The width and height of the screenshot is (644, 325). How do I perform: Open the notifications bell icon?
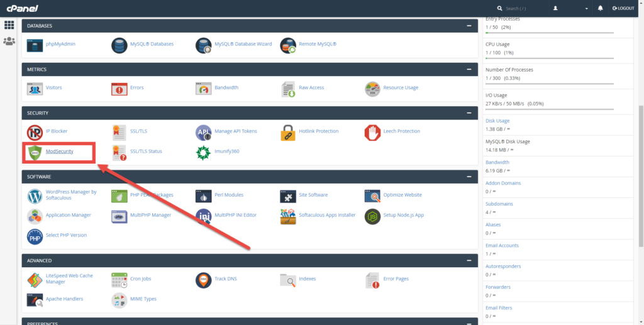(x=601, y=8)
